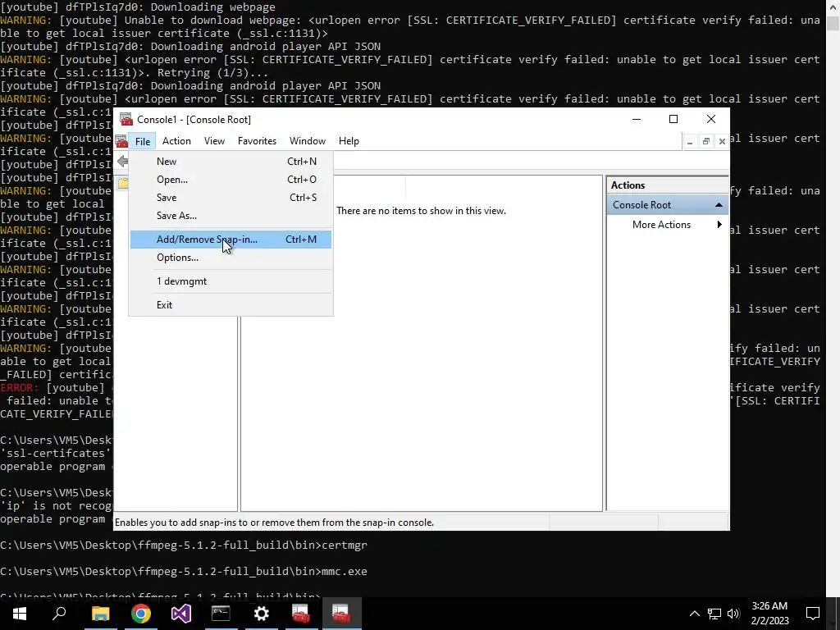Switch to the first MMC toolbox taskbar icon
The height and width of the screenshot is (630, 840).
301,614
